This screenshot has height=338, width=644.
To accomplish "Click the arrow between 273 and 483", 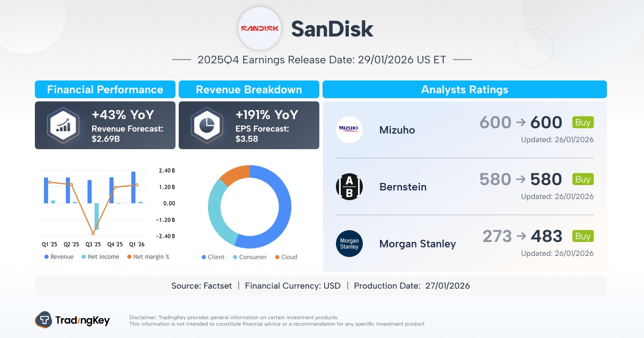I will coord(521,237).
